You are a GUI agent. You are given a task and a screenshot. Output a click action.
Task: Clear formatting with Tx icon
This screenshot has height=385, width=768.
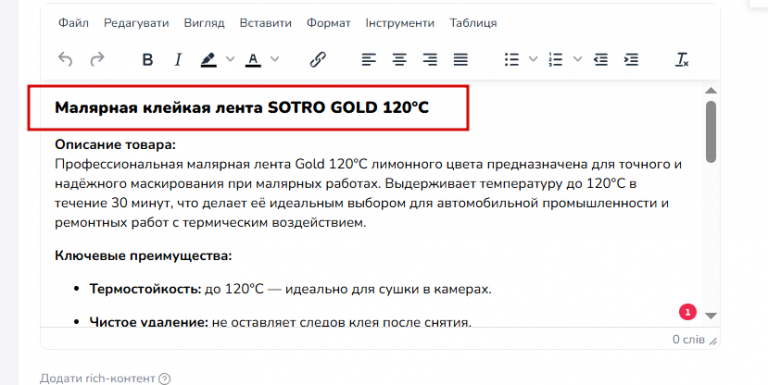click(x=682, y=60)
